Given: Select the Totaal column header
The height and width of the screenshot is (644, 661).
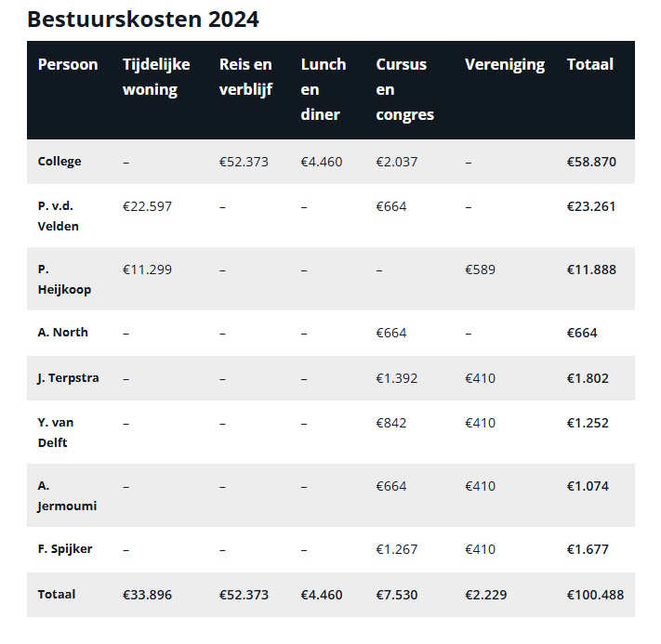Looking at the screenshot, I should point(589,64).
